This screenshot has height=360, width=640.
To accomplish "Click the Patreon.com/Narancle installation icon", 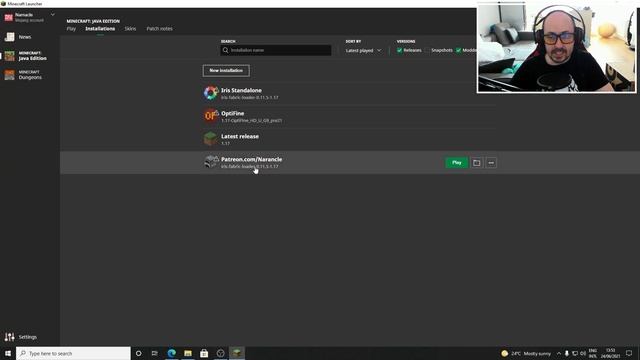I will click(x=211, y=162).
